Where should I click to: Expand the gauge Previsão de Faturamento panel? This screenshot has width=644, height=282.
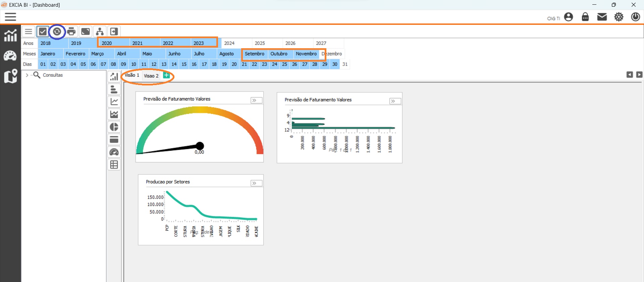click(256, 100)
